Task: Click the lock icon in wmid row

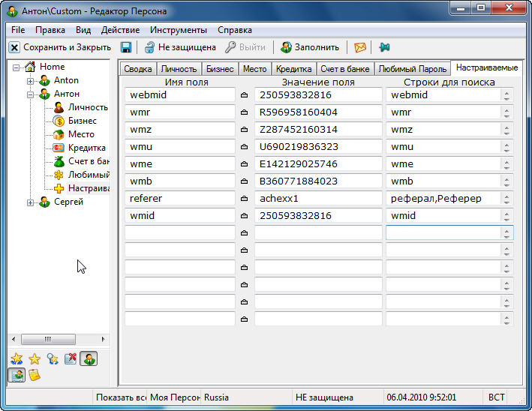Action: [x=244, y=216]
